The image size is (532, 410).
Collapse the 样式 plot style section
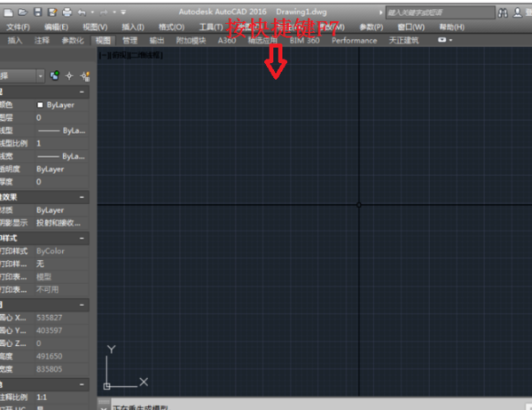pyautogui.click(x=82, y=239)
